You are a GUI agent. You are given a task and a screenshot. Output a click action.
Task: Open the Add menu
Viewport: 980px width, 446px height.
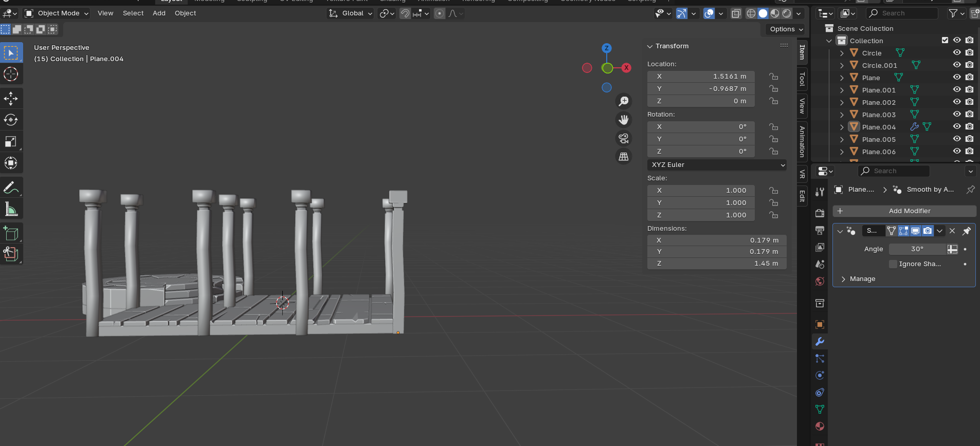pyautogui.click(x=159, y=13)
